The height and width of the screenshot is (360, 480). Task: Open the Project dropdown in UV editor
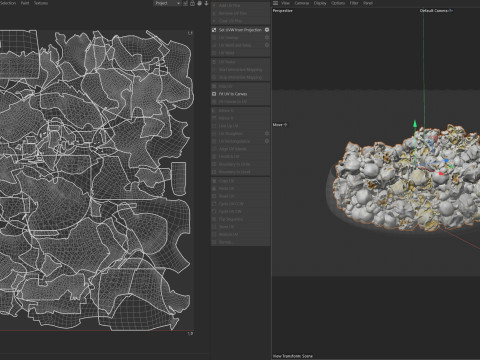point(167,3)
